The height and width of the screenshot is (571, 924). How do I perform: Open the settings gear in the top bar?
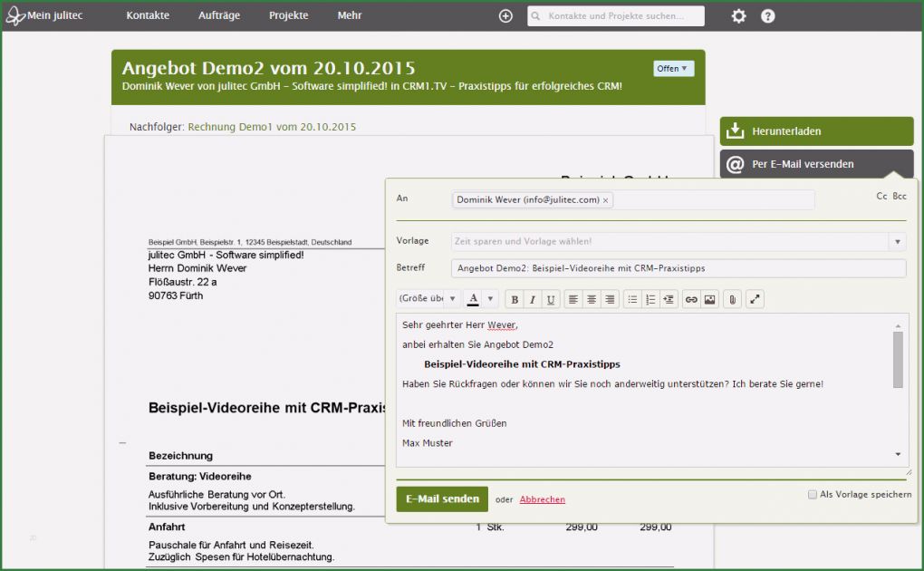point(737,15)
